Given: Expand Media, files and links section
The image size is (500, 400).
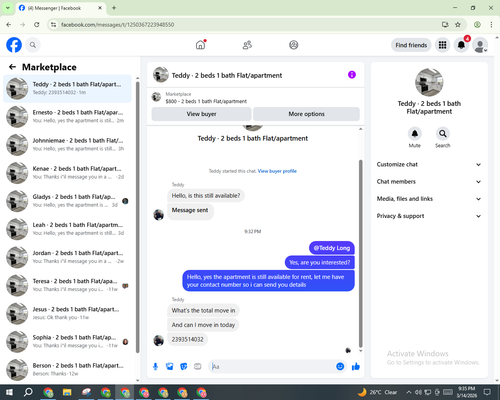Looking at the screenshot, I should click(x=429, y=199).
